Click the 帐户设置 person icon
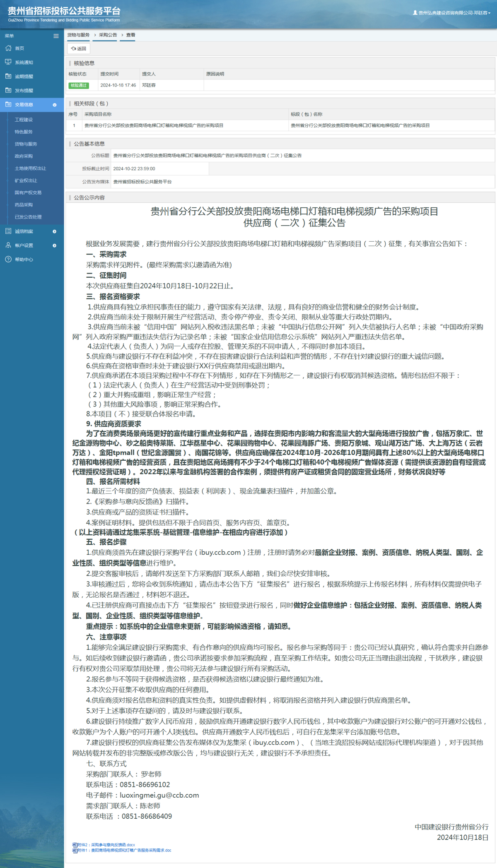Image resolution: width=497 pixels, height=868 pixels. 8,245
